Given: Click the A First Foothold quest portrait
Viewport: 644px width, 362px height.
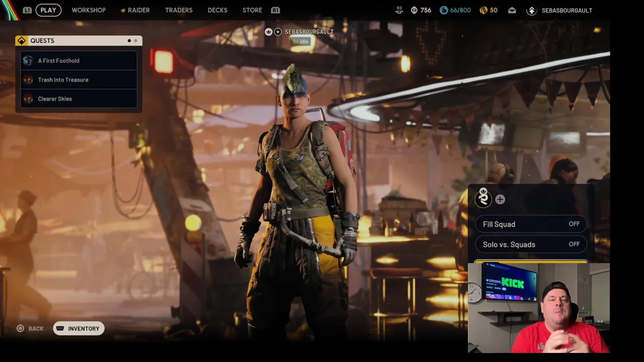Looking at the screenshot, I should click(28, 61).
